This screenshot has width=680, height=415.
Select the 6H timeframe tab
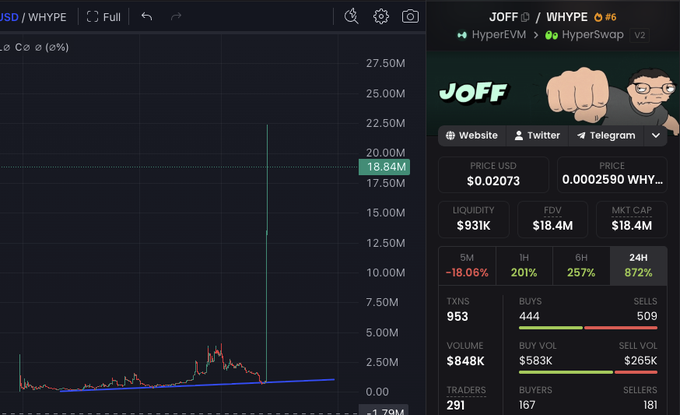[581, 265]
